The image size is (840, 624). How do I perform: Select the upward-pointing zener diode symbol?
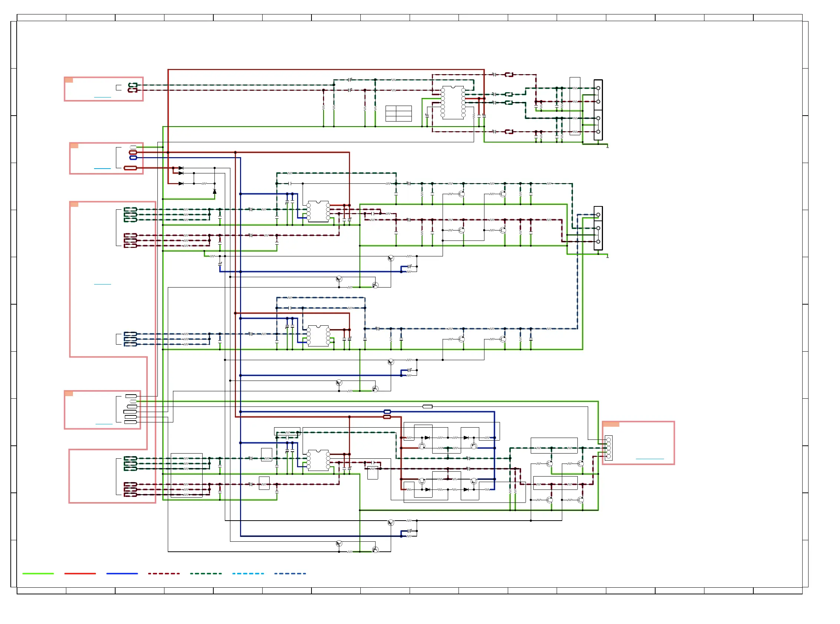(x=214, y=192)
